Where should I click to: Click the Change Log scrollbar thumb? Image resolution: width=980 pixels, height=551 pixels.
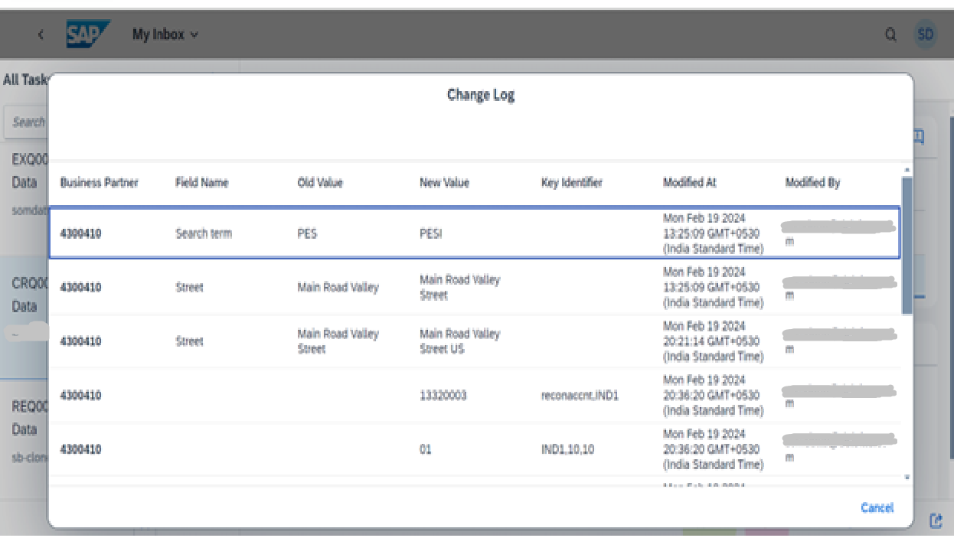tap(907, 245)
